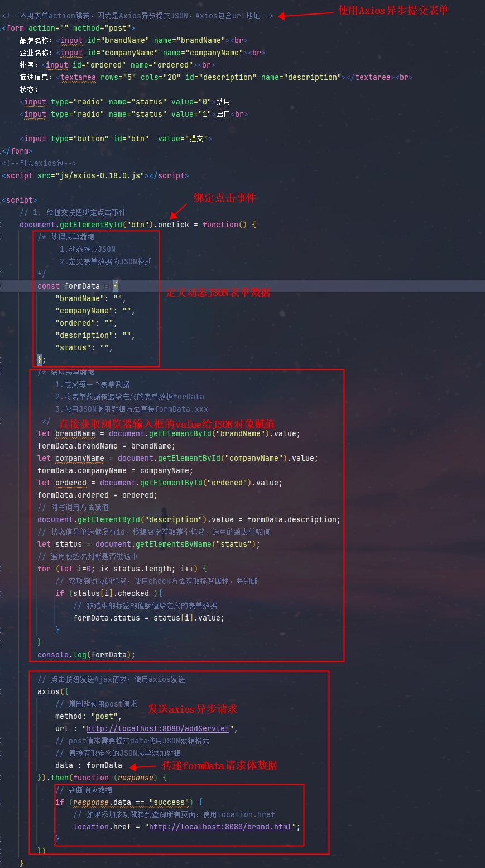Viewport: 485px width, 868px height.
Task: Click the let brandName declaration line
Action: pos(169,433)
